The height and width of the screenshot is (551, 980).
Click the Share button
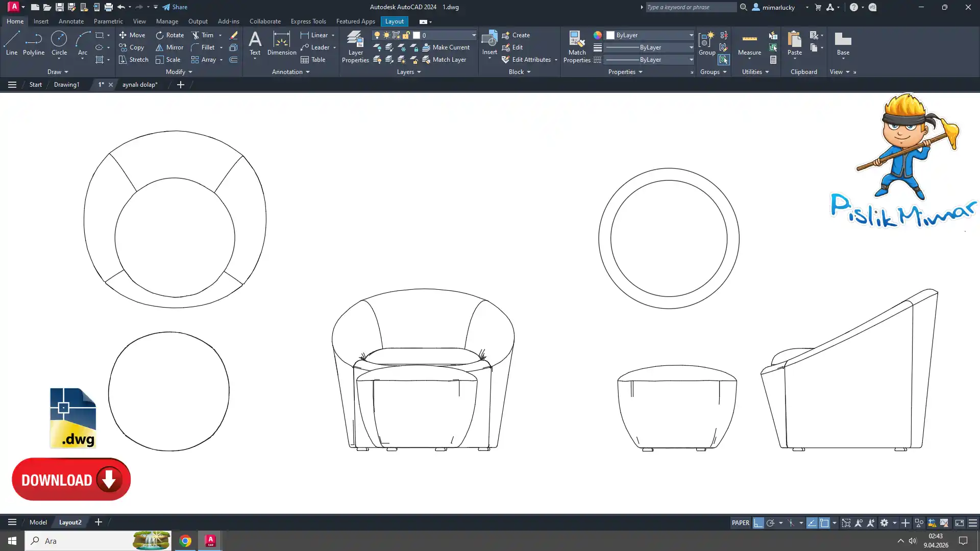coord(175,7)
